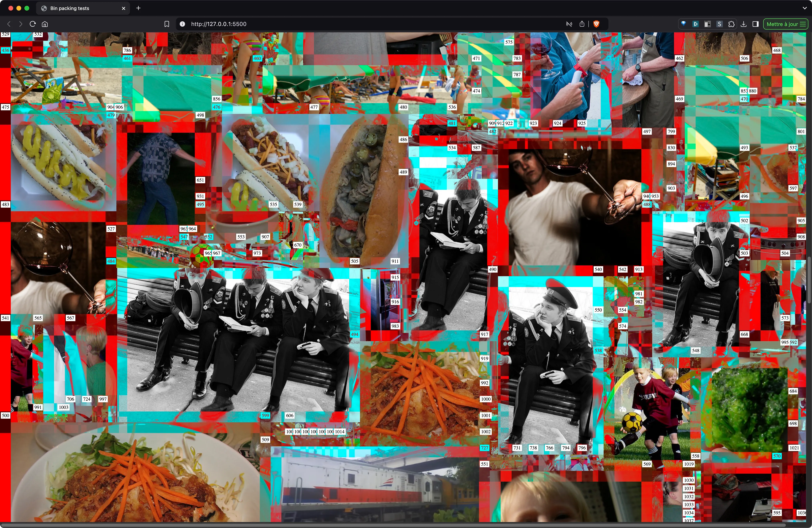Click the muted autoplay indicator icon
Viewport: 812px width, 528px height.
569,24
